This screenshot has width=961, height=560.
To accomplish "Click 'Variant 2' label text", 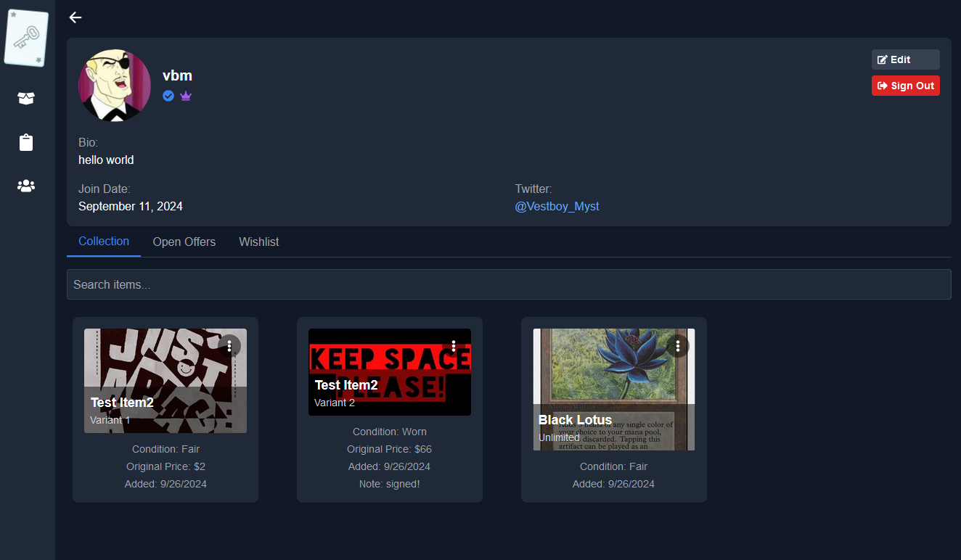I will (x=335, y=403).
